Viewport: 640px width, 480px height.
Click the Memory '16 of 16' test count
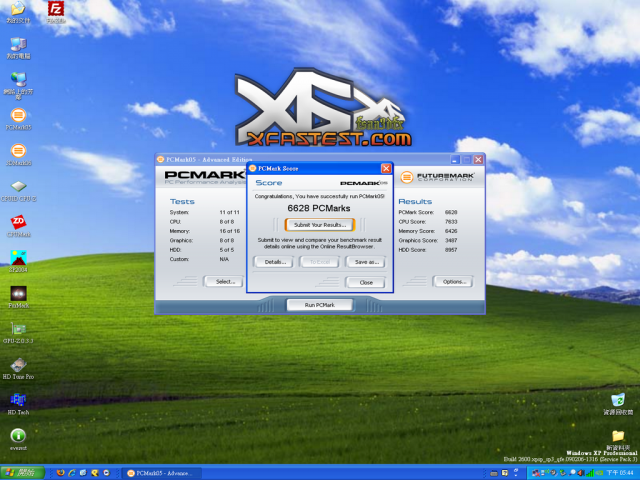coord(230,231)
